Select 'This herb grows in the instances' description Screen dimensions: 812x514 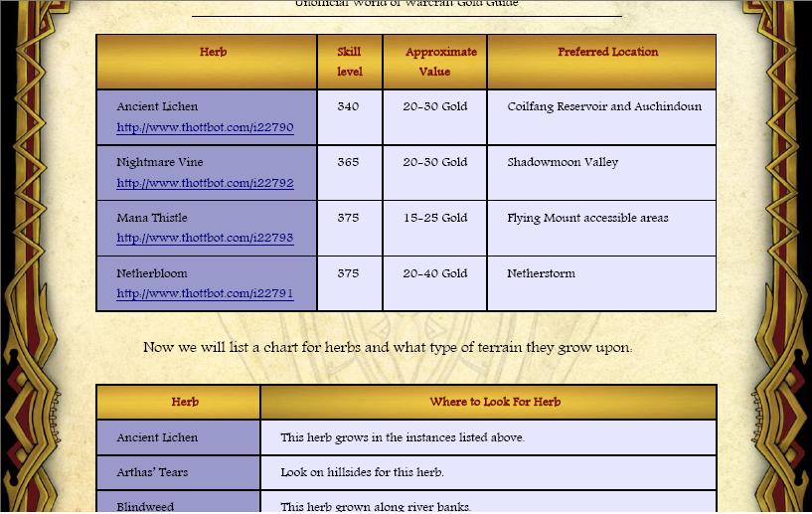pyautogui.click(x=403, y=438)
